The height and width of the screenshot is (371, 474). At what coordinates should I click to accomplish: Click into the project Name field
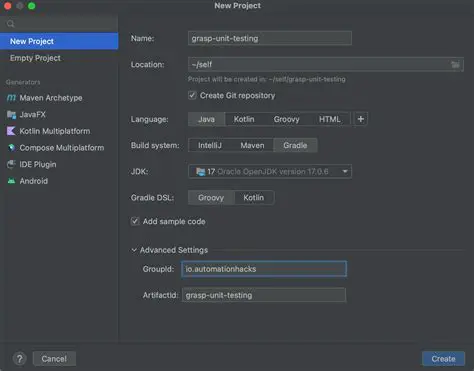click(x=270, y=38)
